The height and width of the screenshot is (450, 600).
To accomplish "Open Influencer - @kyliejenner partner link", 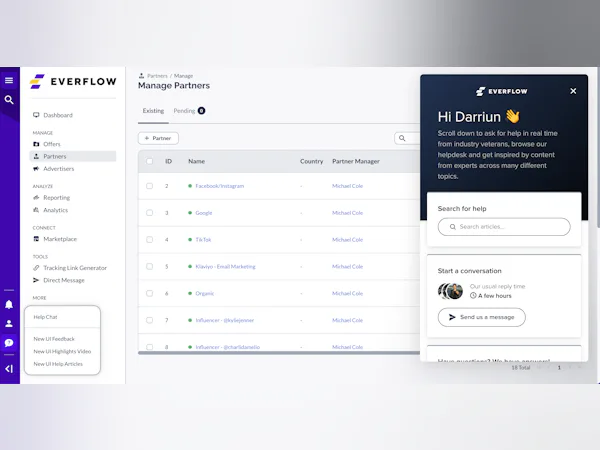I will (225, 320).
